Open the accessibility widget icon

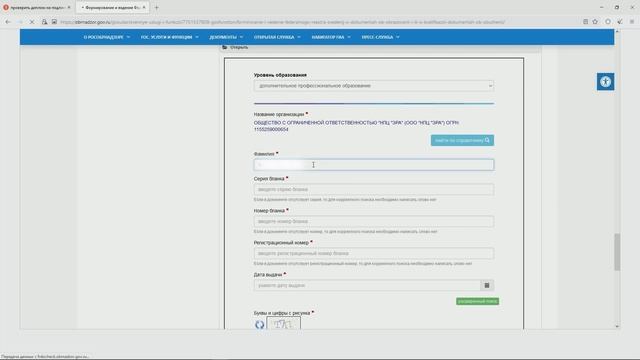tap(605, 82)
